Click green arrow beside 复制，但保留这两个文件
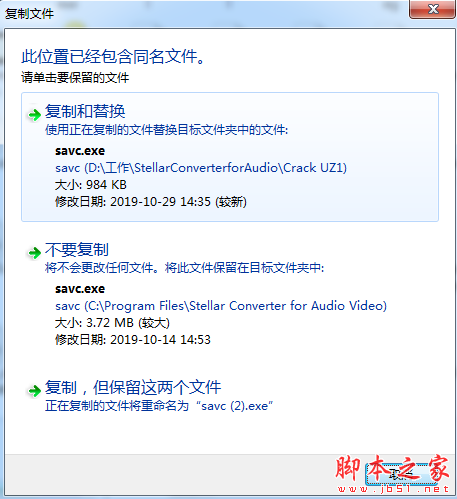Screen dimensions: 457x499 (x=35, y=391)
